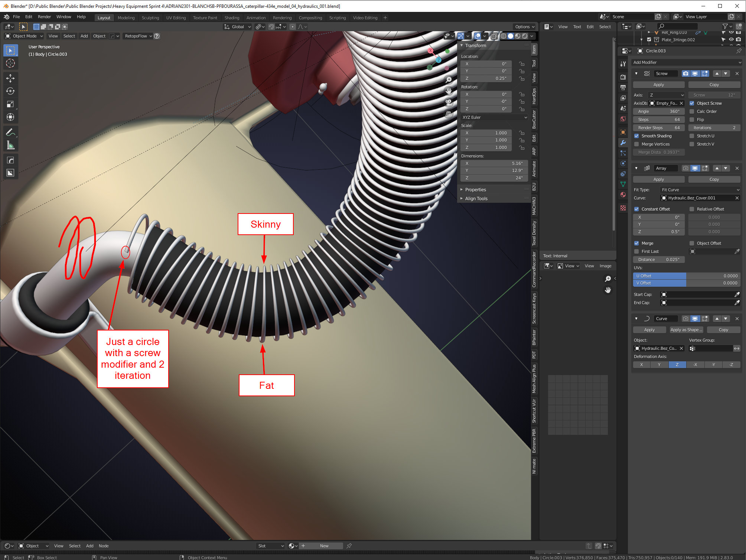Enable Merge Vertices checkbox
The image size is (746, 560).
[636, 144]
